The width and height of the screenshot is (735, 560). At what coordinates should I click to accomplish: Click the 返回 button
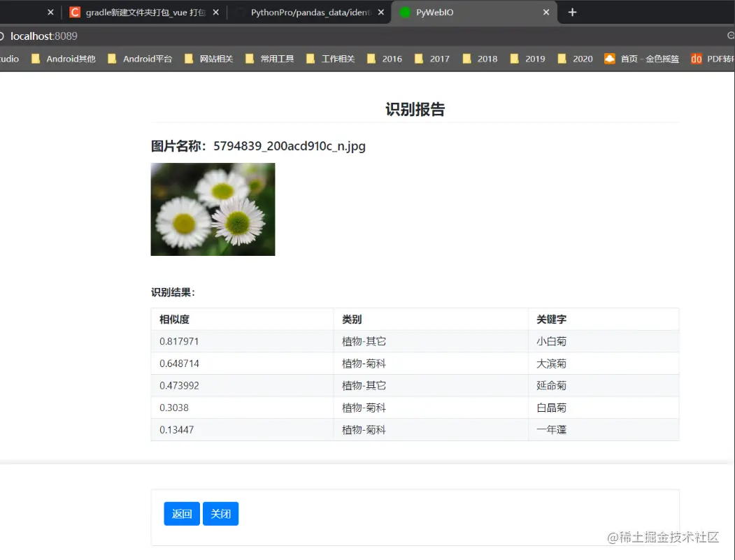pyautogui.click(x=182, y=514)
